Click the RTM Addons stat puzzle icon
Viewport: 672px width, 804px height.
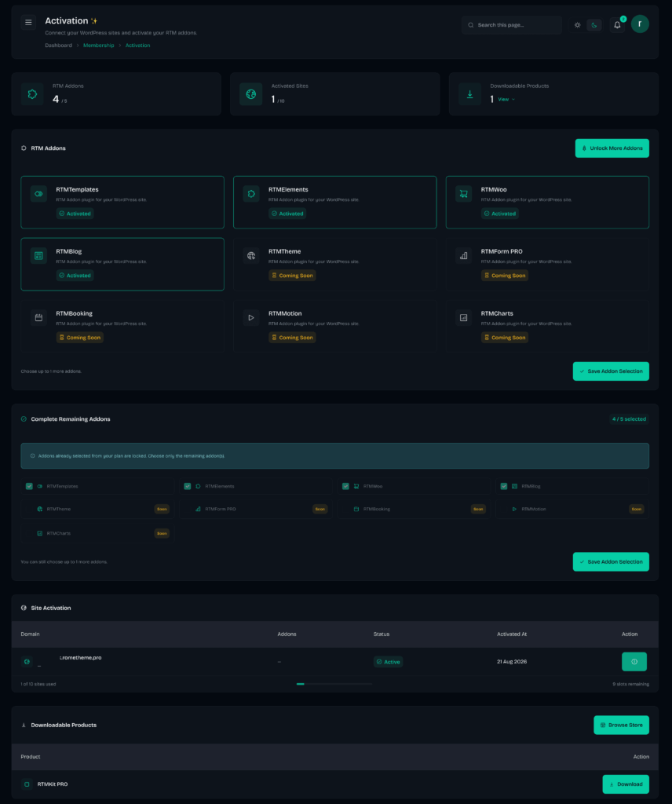(32, 94)
